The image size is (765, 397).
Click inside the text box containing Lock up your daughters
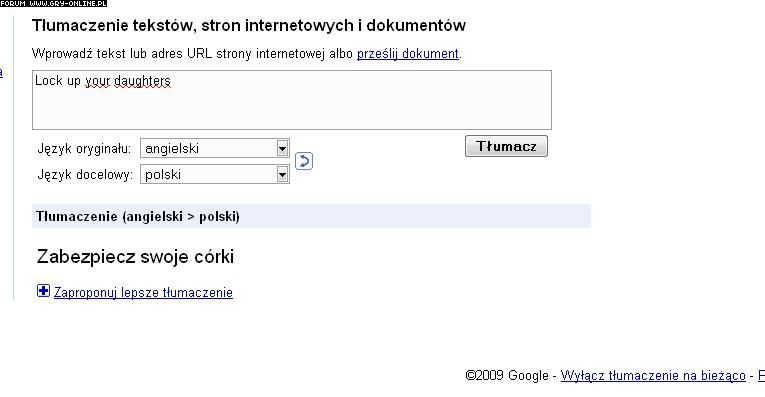[x=292, y=100]
